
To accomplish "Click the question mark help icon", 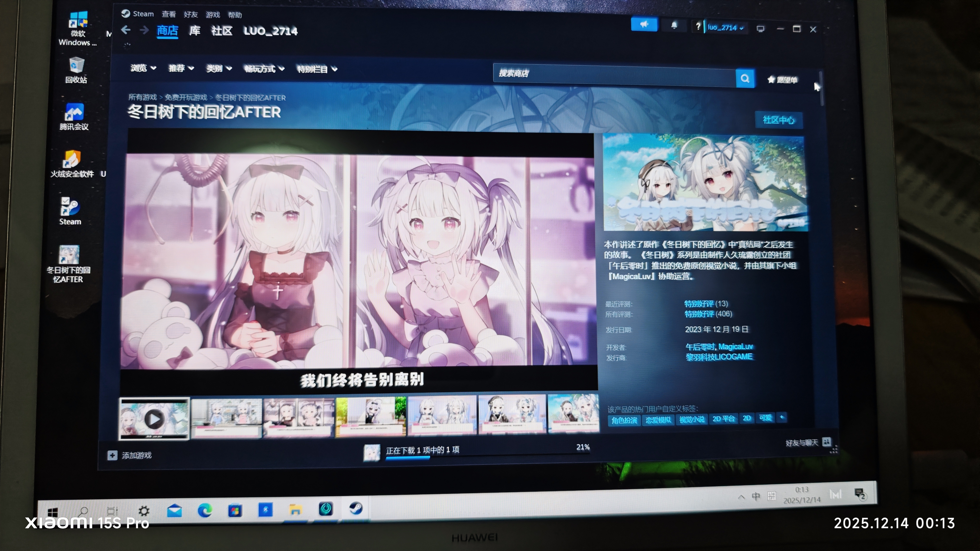I will point(698,27).
